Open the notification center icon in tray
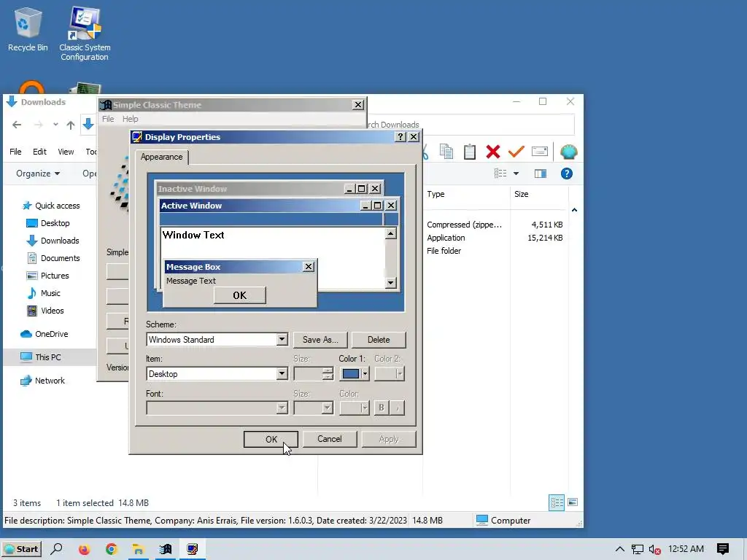Screen dimensions: 747x560 [723, 549]
